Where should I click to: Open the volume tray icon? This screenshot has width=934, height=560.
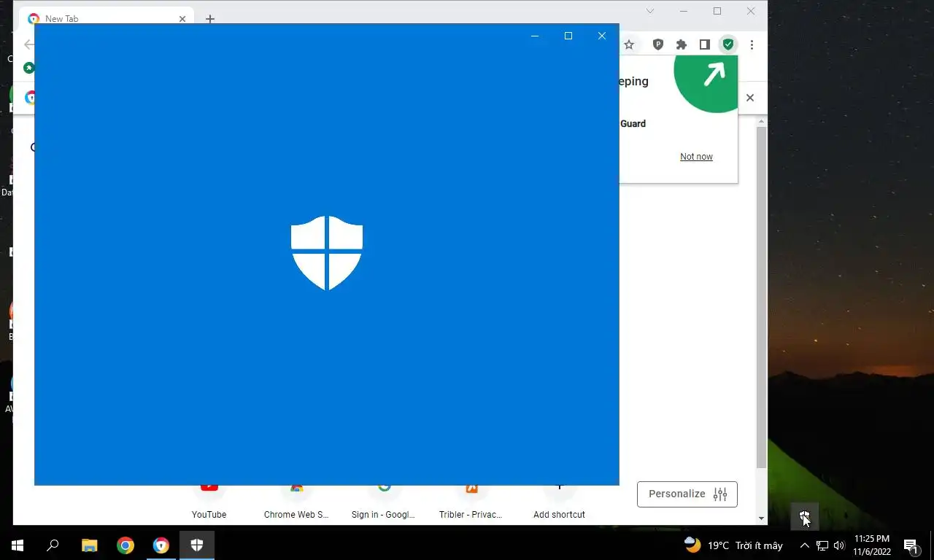coord(839,545)
